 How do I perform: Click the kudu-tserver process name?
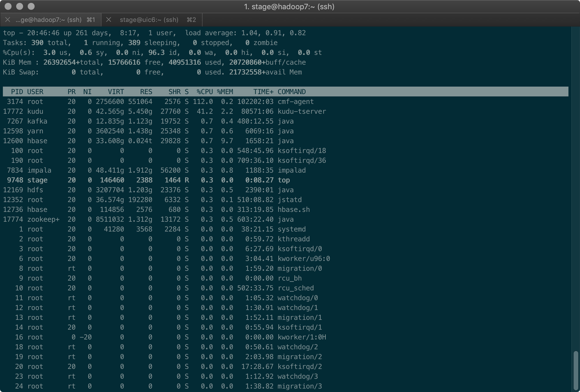tap(302, 111)
